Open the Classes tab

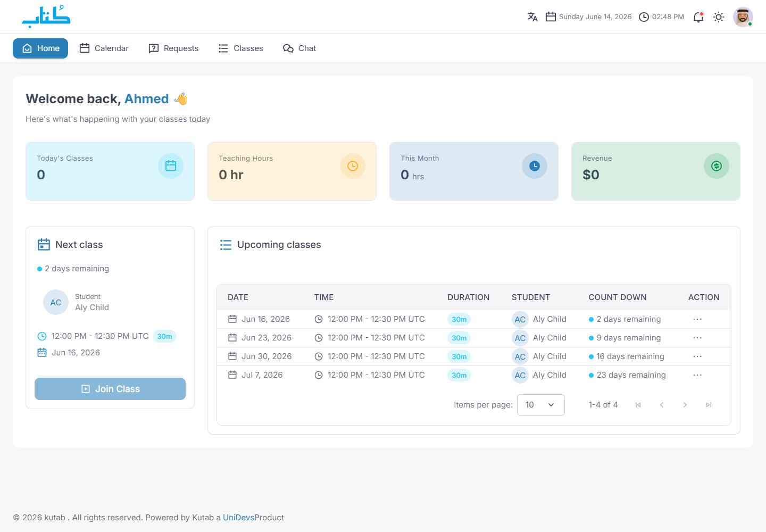tap(241, 48)
